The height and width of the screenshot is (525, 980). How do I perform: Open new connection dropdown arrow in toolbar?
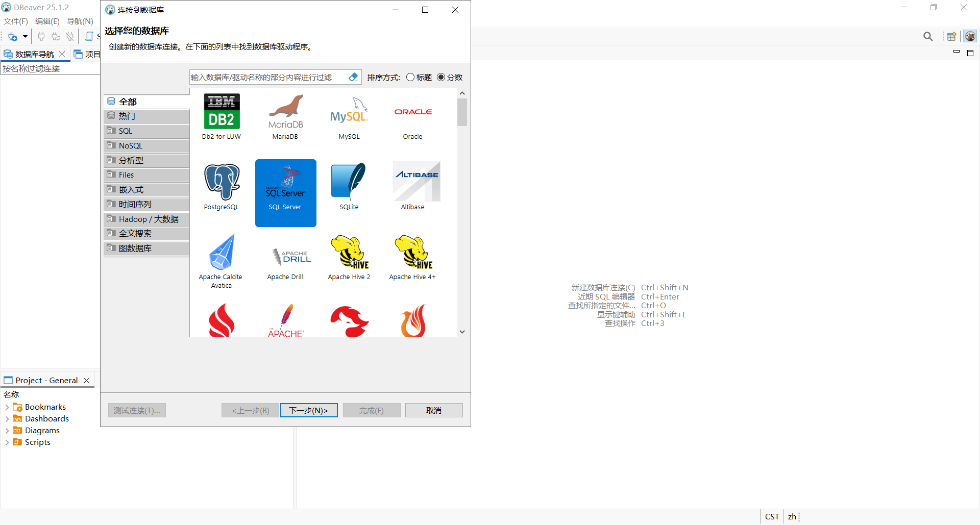[x=25, y=36]
